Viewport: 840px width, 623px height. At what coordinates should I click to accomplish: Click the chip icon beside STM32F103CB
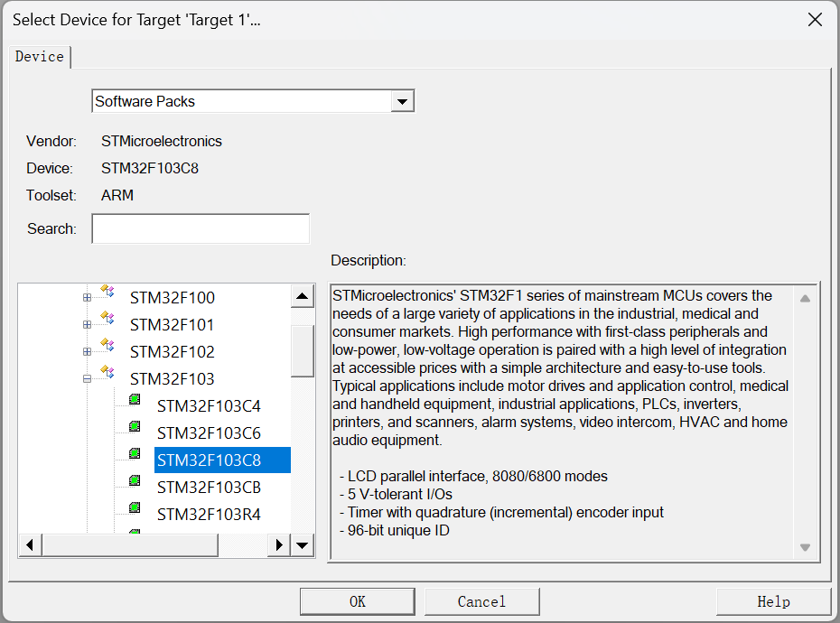135,480
